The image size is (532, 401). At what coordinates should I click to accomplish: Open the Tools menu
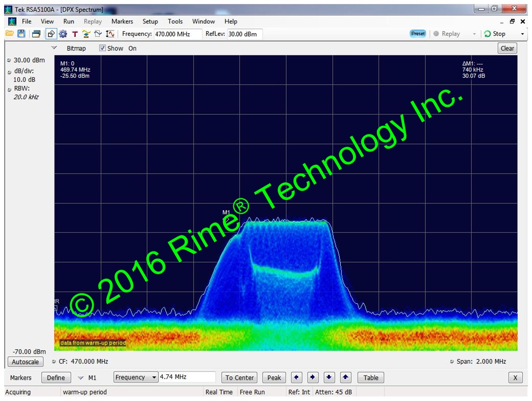tap(175, 21)
